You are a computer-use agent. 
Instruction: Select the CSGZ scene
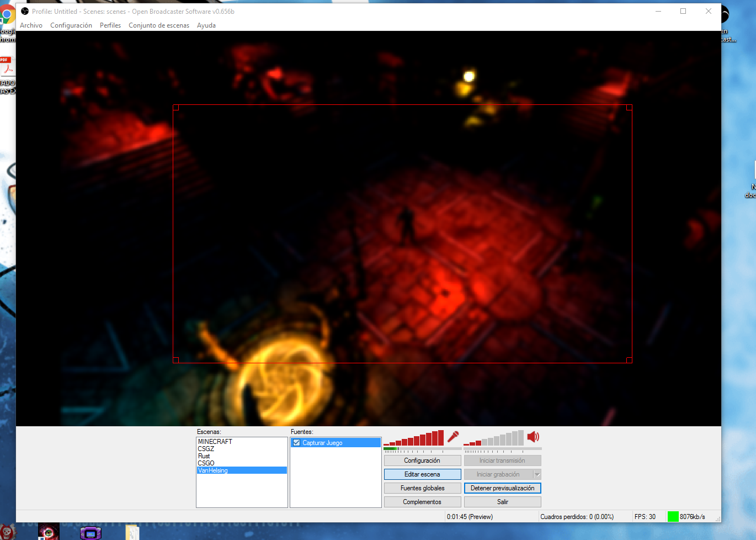pos(242,449)
